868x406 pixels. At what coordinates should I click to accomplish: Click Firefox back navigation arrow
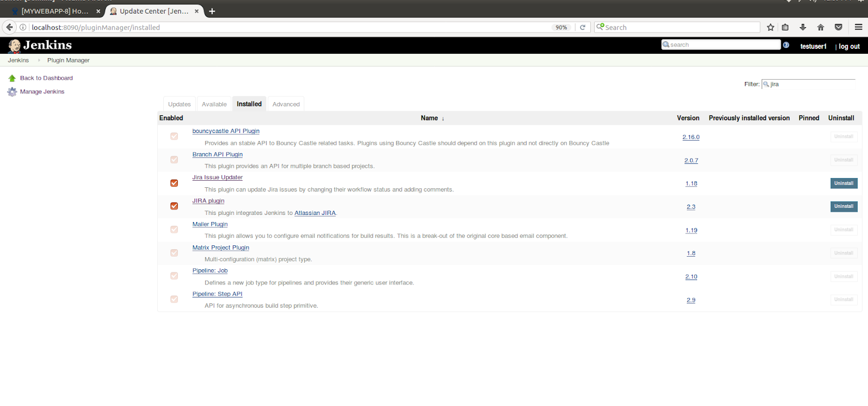pos(9,27)
